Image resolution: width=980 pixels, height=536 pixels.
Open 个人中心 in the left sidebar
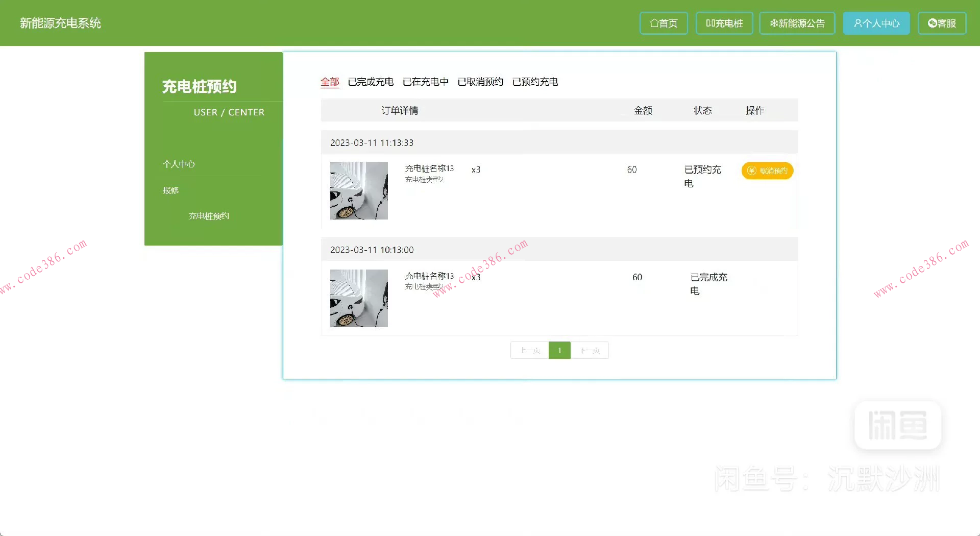coord(179,164)
